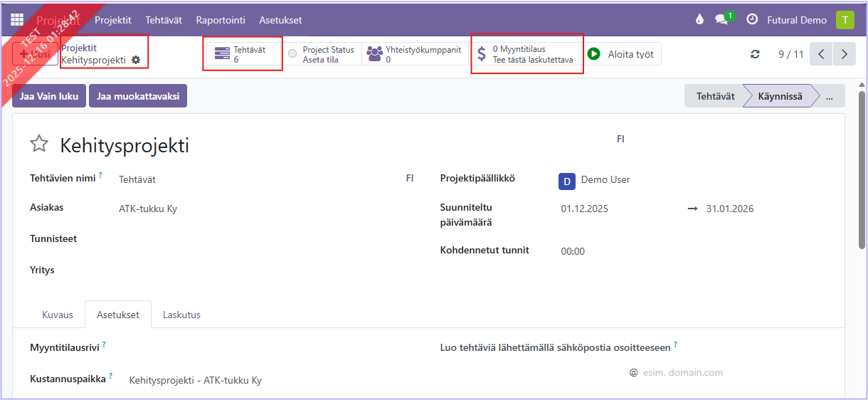Switch to the Laskutus tab

pyautogui.click(x=181, y=315)
